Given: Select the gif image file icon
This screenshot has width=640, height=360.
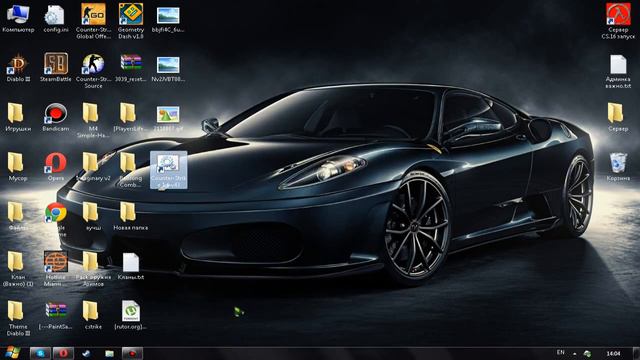Looking at the screenshot, I should (x=168, y=118).
